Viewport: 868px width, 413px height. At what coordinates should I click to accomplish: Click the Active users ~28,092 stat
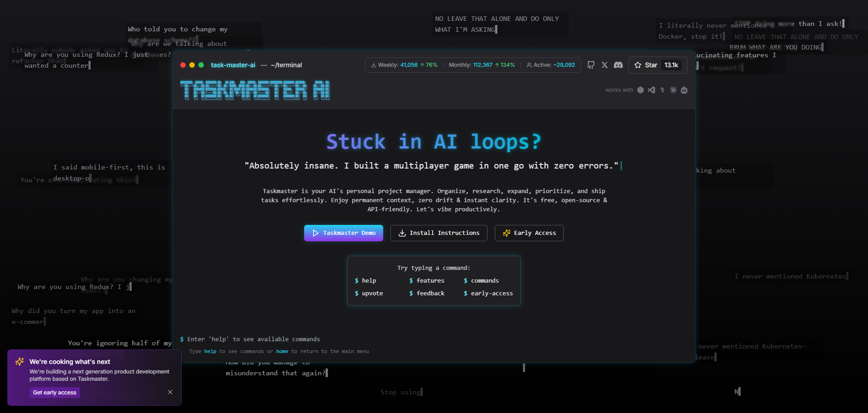[x=551, y=65]
